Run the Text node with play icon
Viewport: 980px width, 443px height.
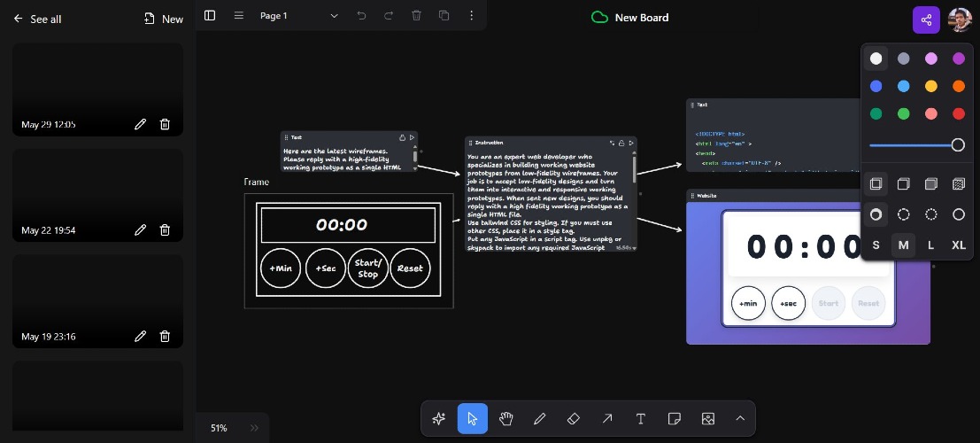(x=412, y=137)
